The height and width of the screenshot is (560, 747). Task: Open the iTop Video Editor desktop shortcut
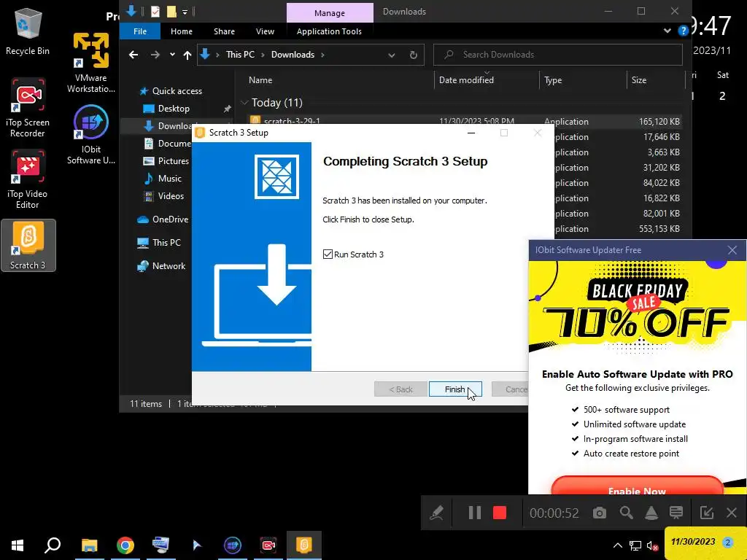tap(27, 179)
